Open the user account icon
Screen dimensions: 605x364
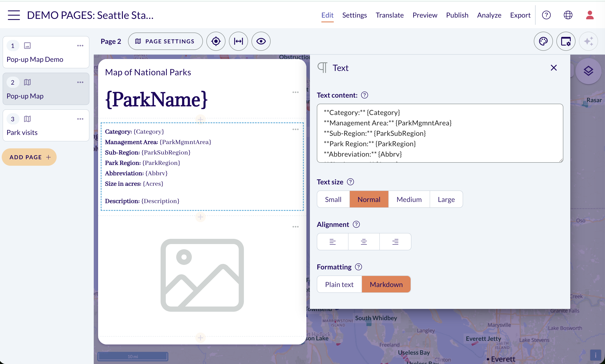590,15
